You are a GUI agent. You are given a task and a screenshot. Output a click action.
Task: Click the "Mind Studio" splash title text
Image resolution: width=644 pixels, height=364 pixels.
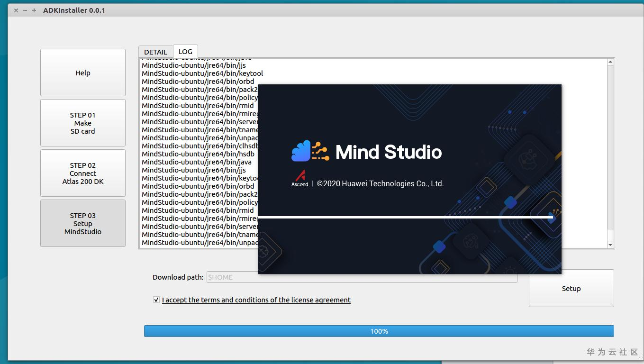coord(389,152)
